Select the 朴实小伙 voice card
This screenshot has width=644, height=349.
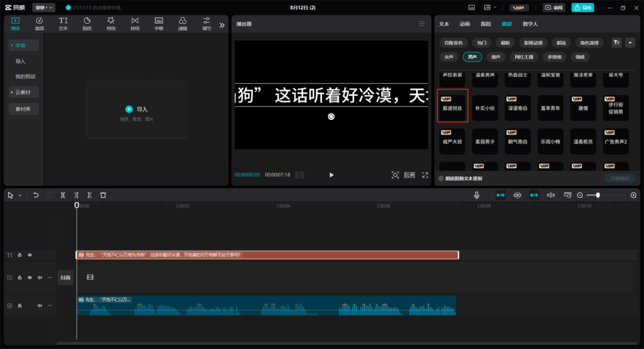(485, 108)
